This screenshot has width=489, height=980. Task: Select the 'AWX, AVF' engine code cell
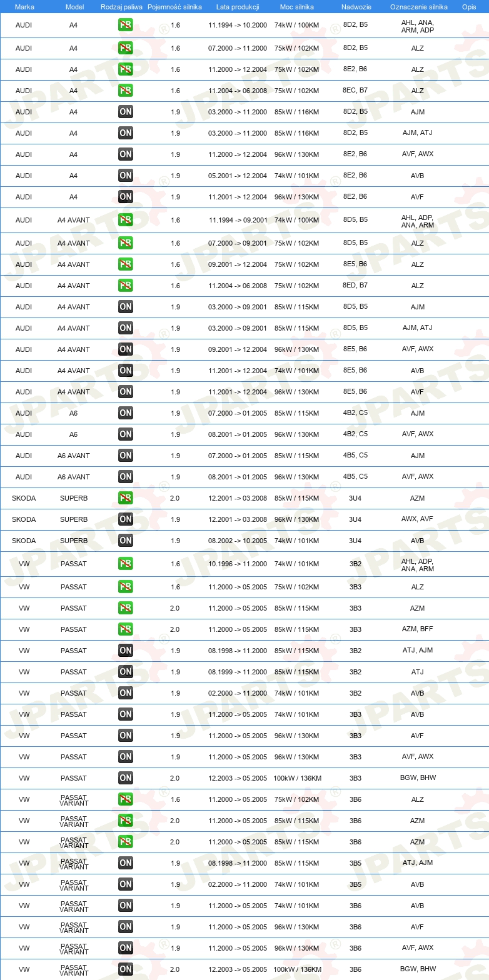pyautogui.click(x=418, y=519)
